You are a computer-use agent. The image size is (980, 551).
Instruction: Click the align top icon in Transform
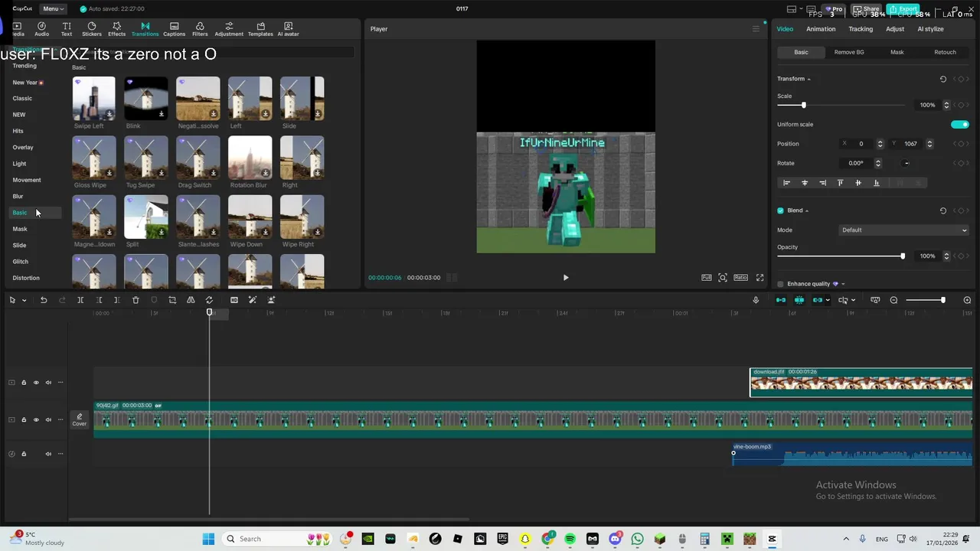click(x=840, y=183)
